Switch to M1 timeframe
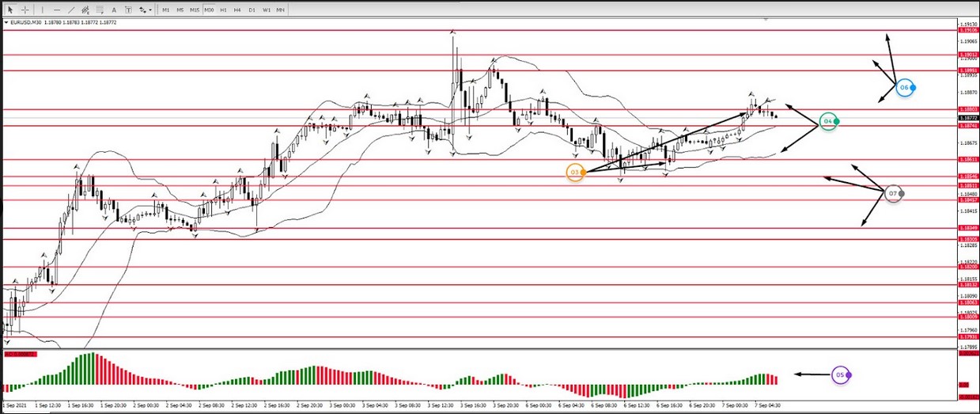The width and height of the screenshot is (980, 414). coord(166,9)
